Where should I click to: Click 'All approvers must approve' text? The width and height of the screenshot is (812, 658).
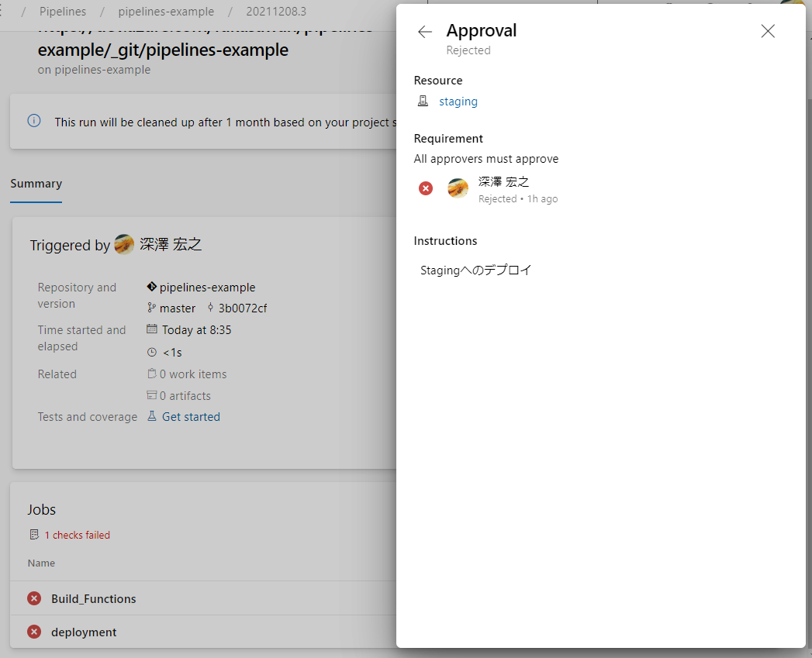click(485, 159)
